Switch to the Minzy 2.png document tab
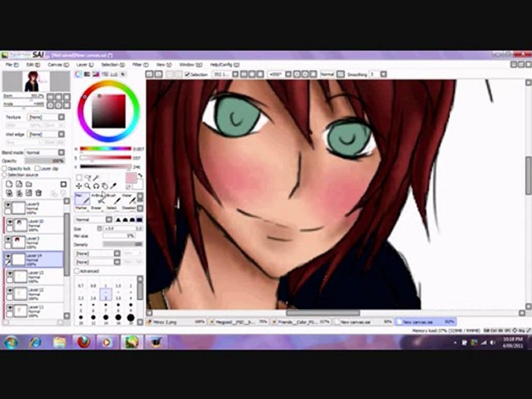 pos(176,321)
